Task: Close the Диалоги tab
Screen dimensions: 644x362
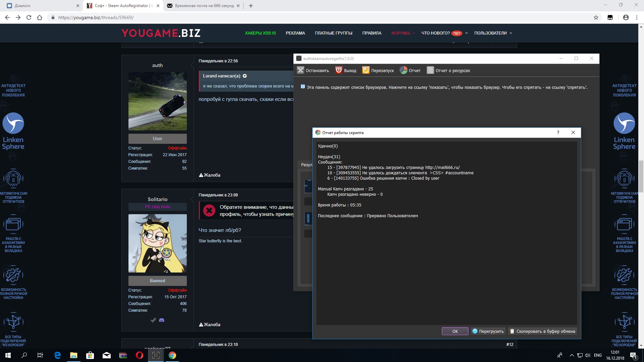Action: pyautogui.click(x=77, y=6)
